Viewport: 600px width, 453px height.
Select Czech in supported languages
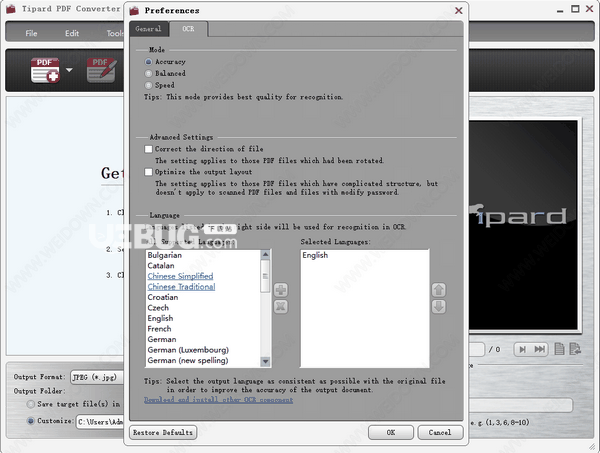[158, 308]
